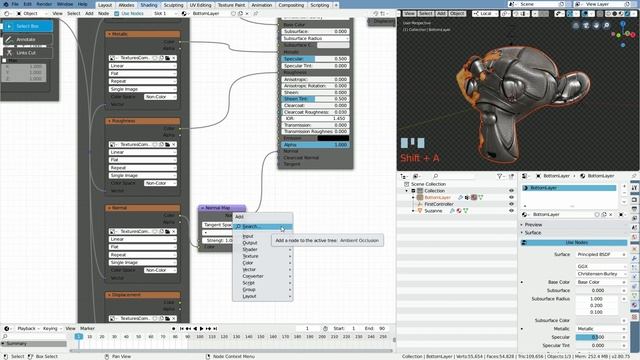Open Color Space Non-Color dropdown in Metallic node

click(160, 97)
